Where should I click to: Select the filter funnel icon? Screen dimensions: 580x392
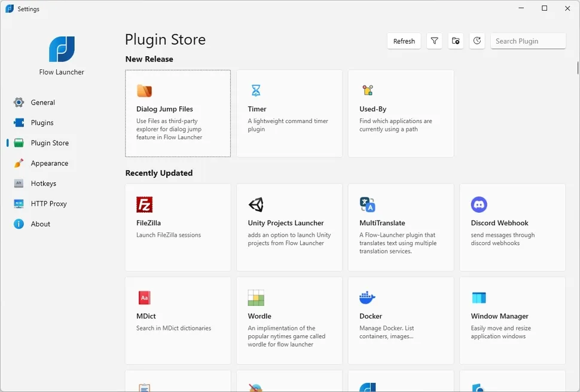tap(435, 41)
